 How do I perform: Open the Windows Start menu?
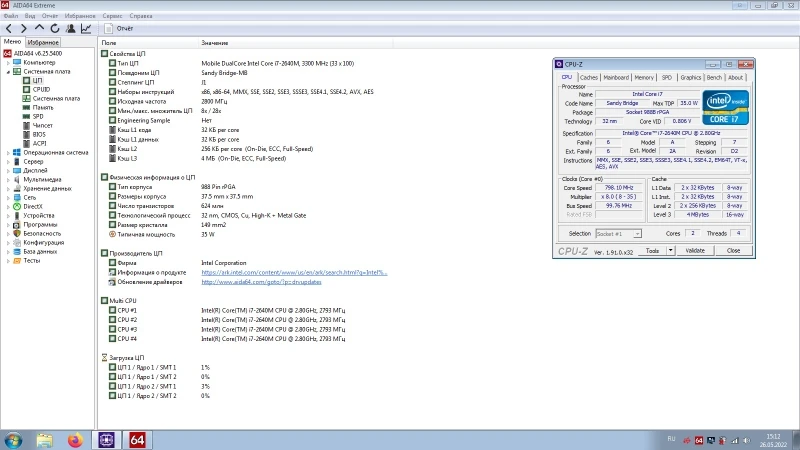tap(13, 440)
